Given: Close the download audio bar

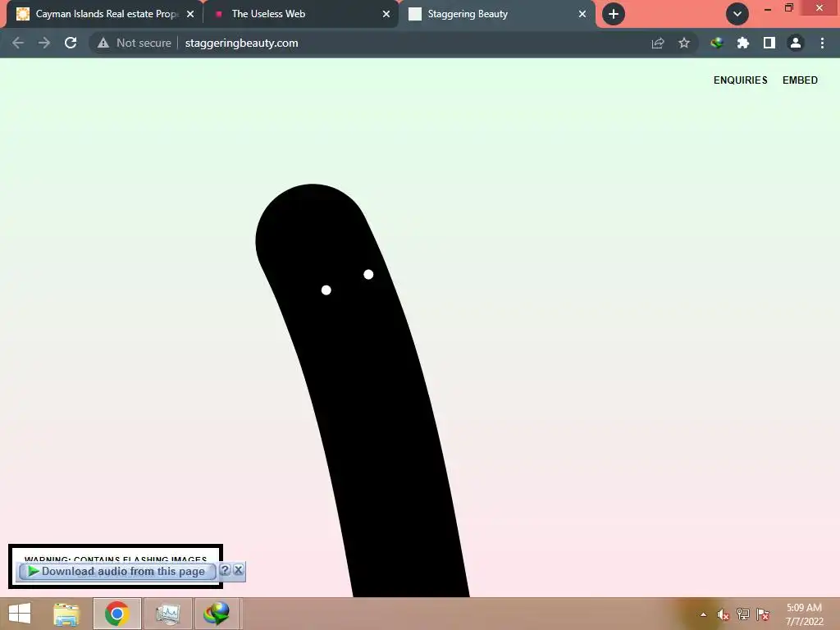Looking at the screenshot, I should [239, 570].
